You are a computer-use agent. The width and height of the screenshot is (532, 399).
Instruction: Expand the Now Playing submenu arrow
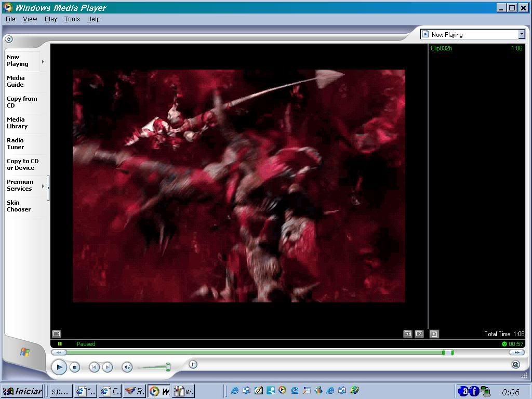[x=43, y=61]
